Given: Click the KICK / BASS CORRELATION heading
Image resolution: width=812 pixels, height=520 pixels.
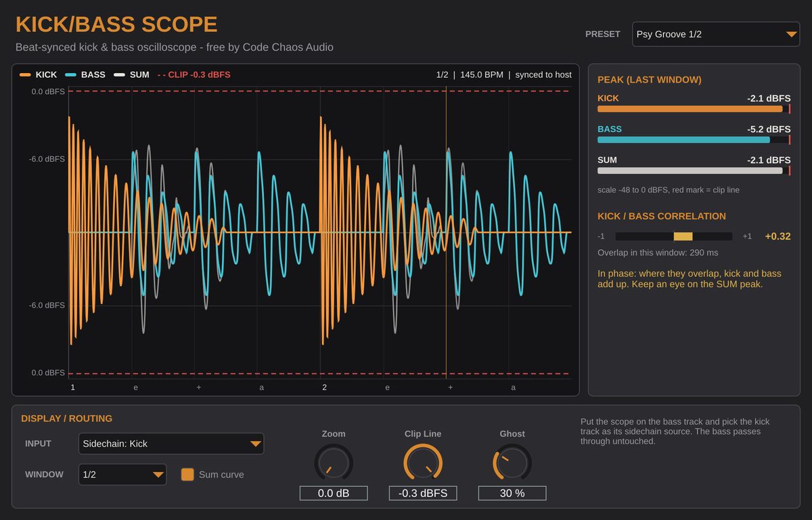Looking at the screenshot, I should (x=662, y=216).
